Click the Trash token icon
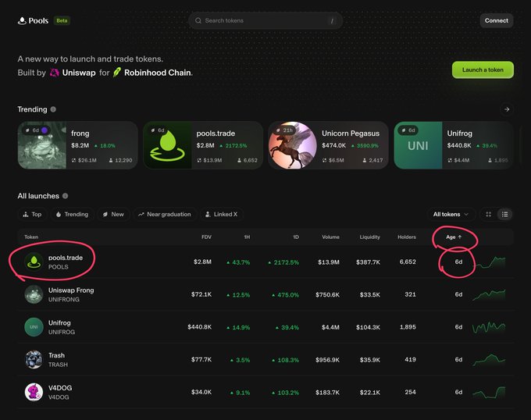 coord(34,359)
